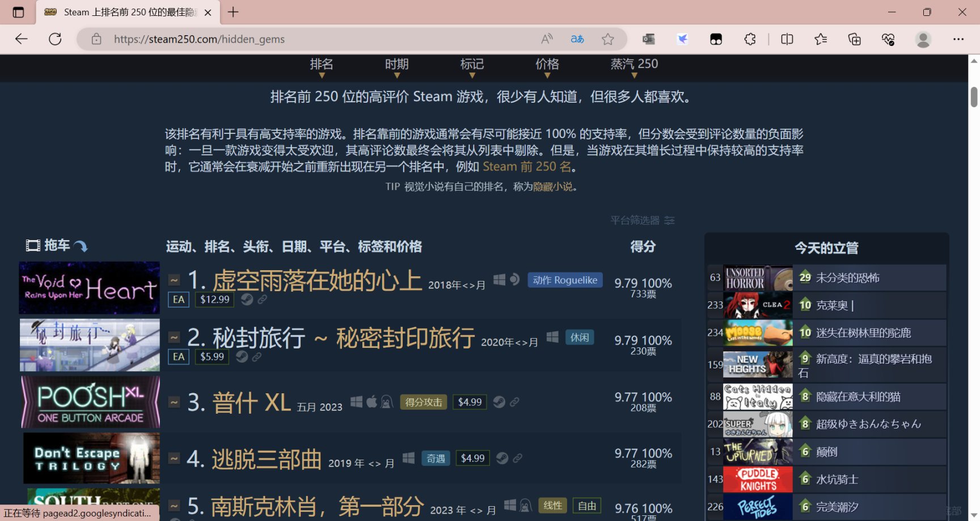Image resolution: width=980 pixels, height=521 pixels.
Task: Click the film icon beside 拖车
Action: pyautogui.click(x=33, y=245)
